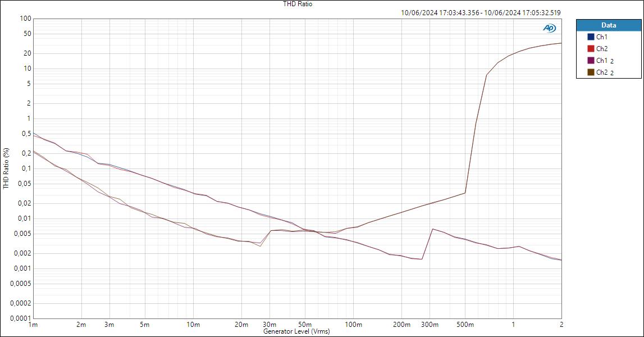Click the 10m tick label on X axis
Image resolution: width=644 pixels, height=337 pixels.
193,325
